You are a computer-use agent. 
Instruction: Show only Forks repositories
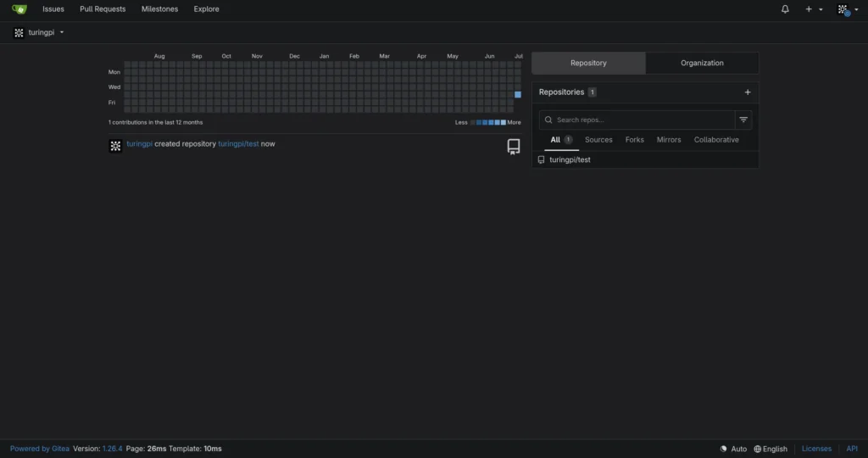(x=634, y=140)
